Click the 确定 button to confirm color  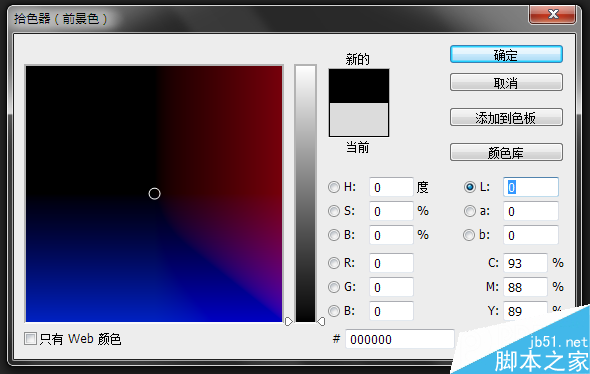click(x=506, y=55)
